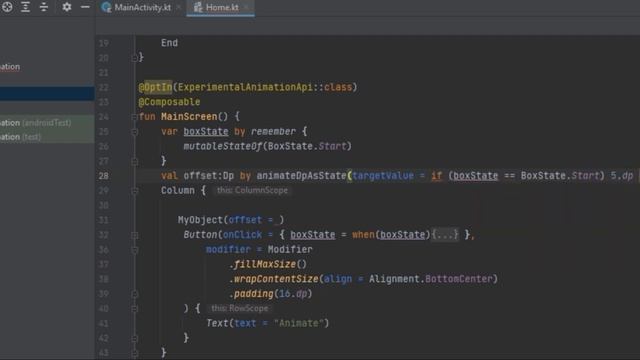640x360 pixels.
Task: Select the highlighted blue project tree row
Action: point(47,93)
